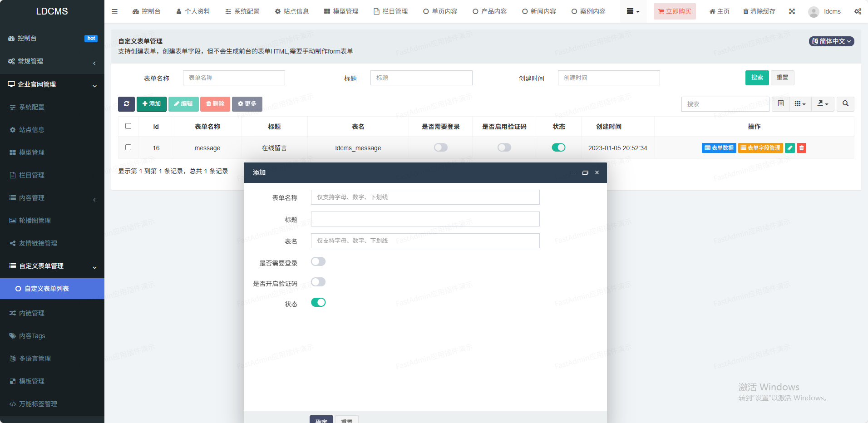This screenshot has width=868, height=423.
Task: Open the settings gears icon at top right
Action: (858, 11)
